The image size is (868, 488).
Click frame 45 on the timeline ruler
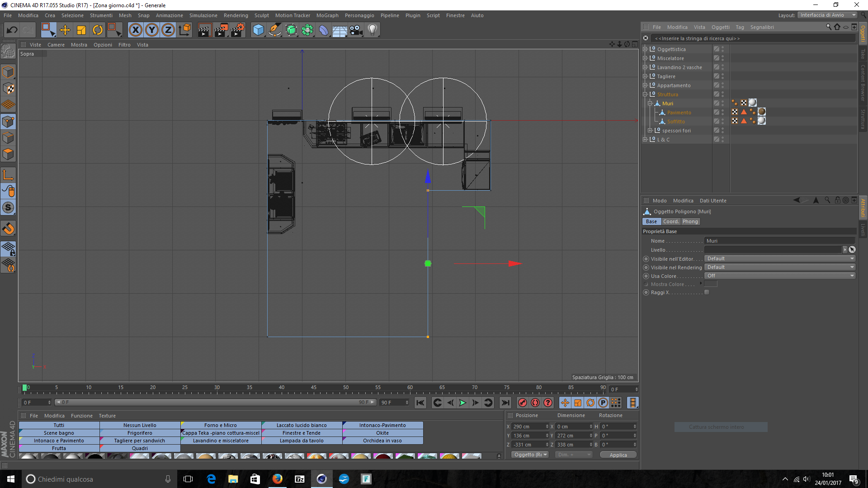[x=314, y=388]
